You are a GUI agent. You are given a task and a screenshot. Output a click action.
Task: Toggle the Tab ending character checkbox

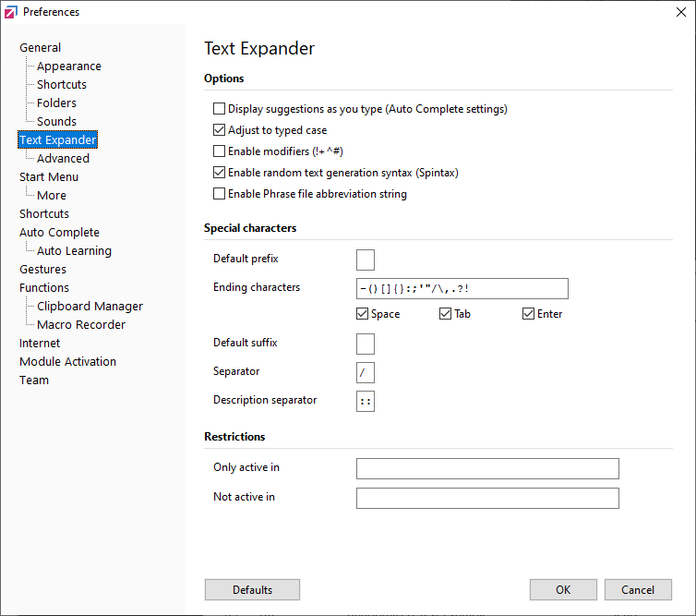coord(446,314)
